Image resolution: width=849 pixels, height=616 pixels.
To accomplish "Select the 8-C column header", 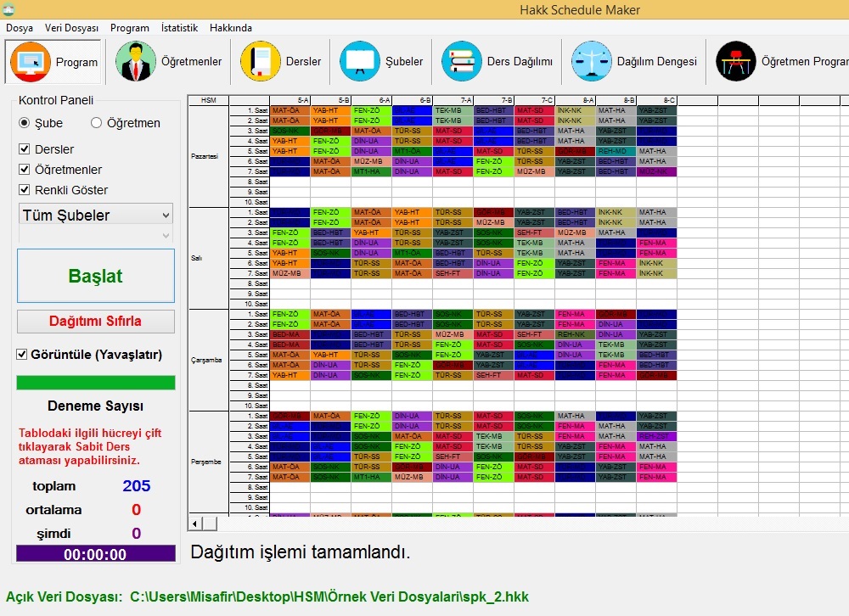I will pyautogui.click(x=657, y=100).
